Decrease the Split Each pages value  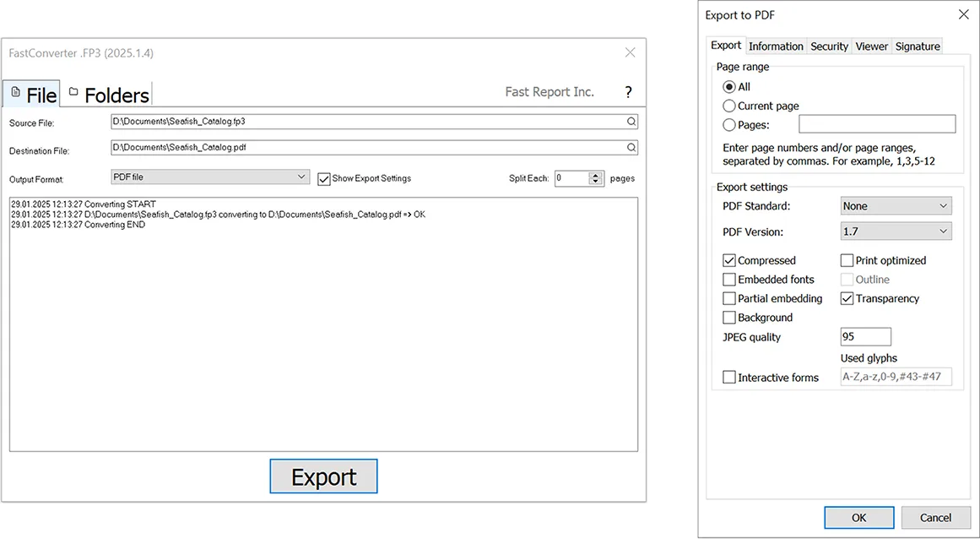coord(596,182)
